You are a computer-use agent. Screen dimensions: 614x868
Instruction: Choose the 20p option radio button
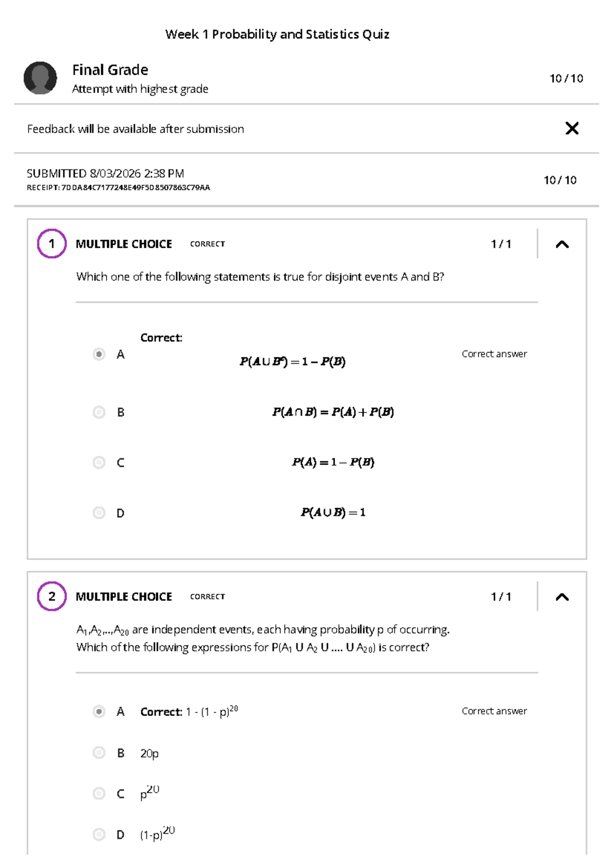click(x=99, y=753)
